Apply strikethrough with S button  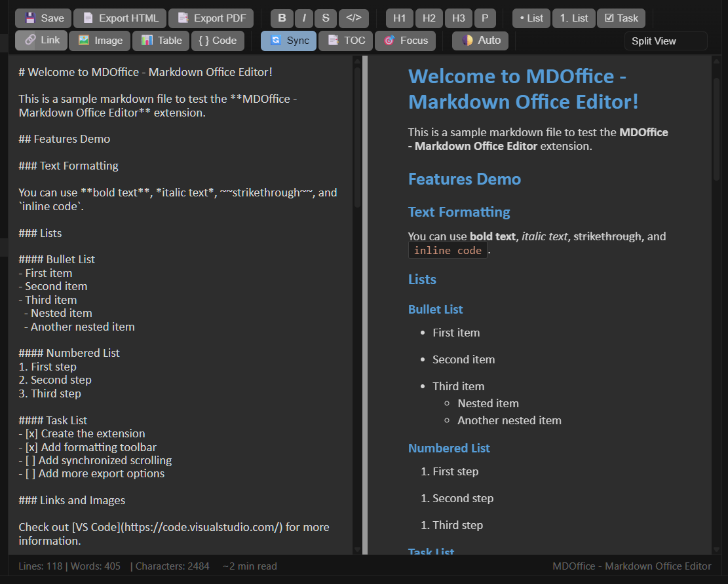(x=326, y=18)
